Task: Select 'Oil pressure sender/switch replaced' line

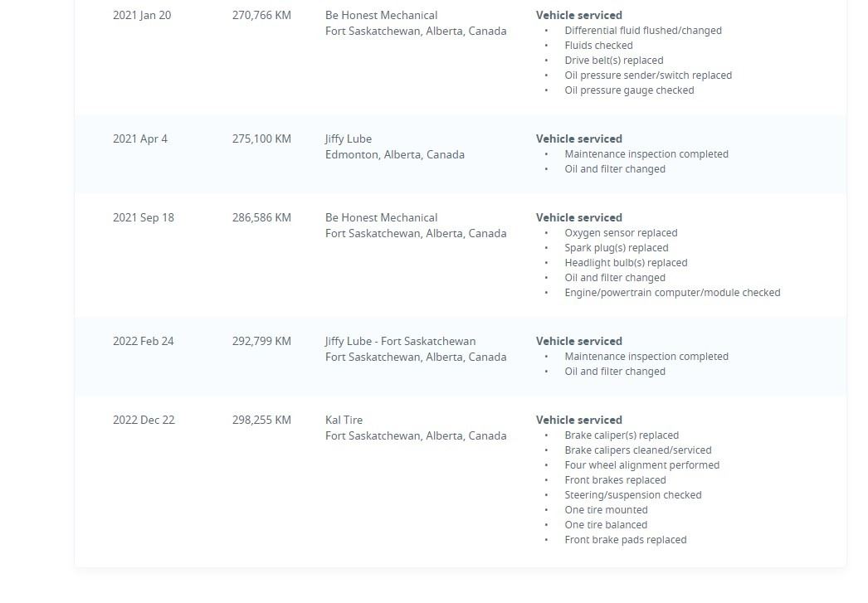Action: [648, 75]
